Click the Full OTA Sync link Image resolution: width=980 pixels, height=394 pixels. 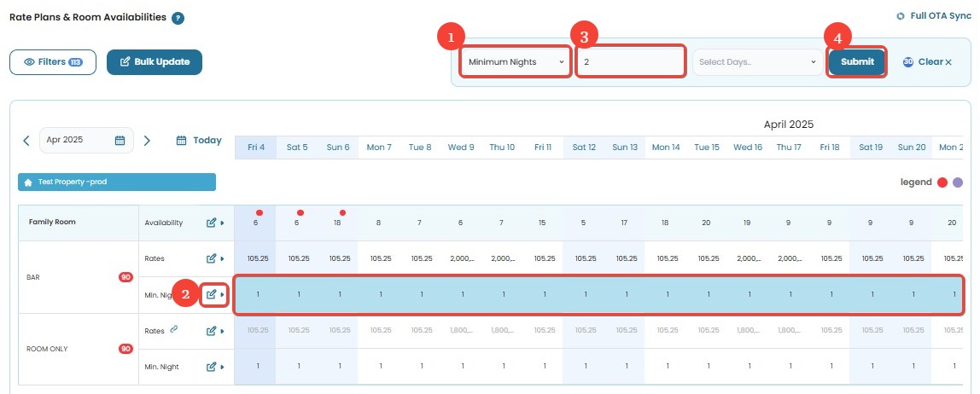[935, 15]
